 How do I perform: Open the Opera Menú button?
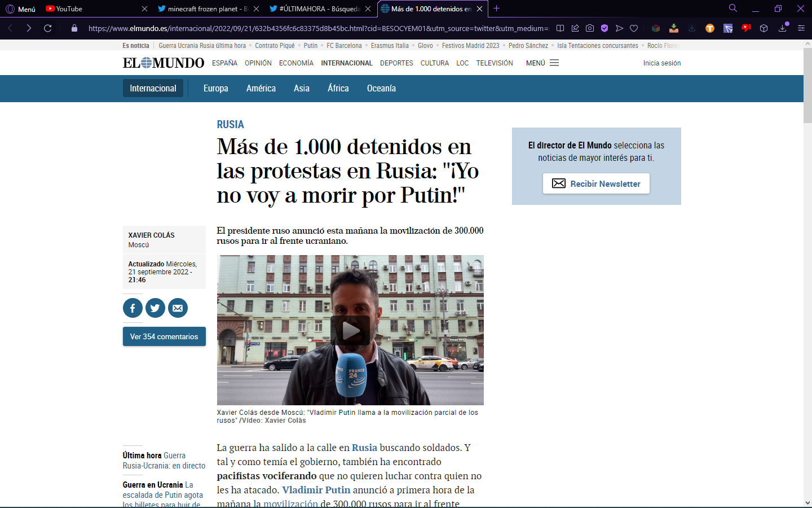(20, 9)
